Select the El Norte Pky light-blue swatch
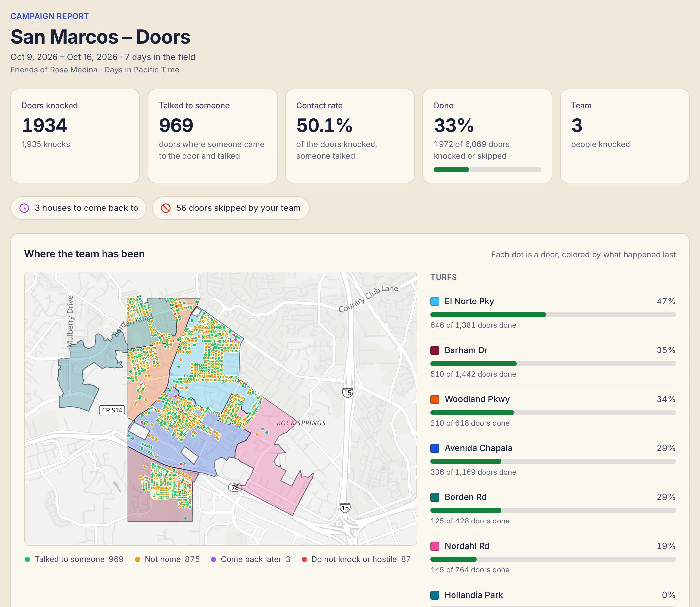The width and height of the screenshot is (700, 607). pos(435,302)
